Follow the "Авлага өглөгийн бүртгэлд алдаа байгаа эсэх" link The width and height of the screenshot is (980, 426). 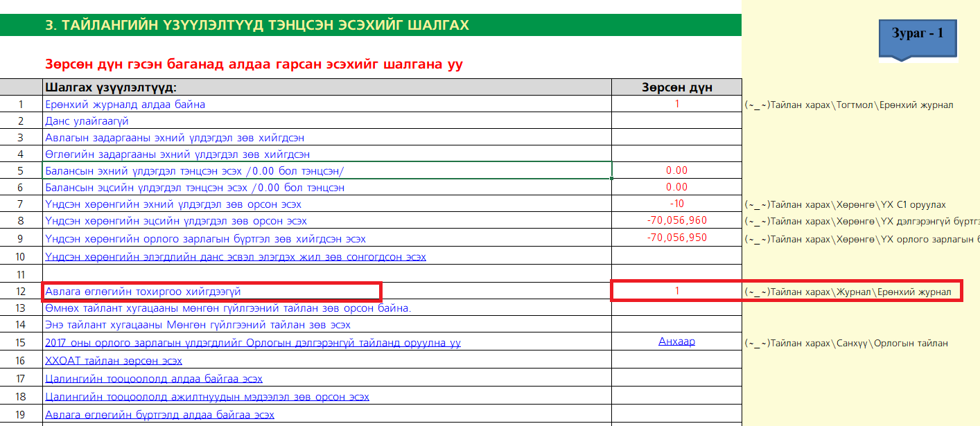click(x=159, y=415)
